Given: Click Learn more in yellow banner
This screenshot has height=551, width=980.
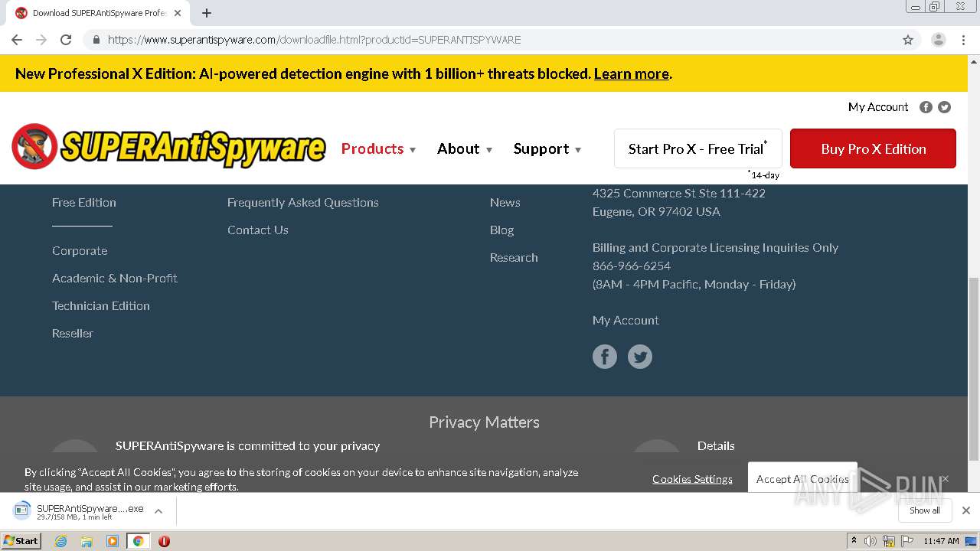Looking at the screenshot, I should 632,73.
